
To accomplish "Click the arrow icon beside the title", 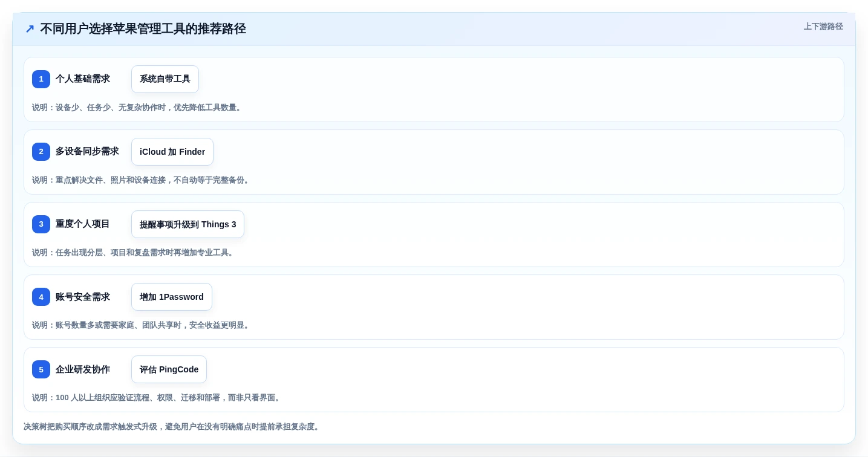I will [x=30, y=29].
